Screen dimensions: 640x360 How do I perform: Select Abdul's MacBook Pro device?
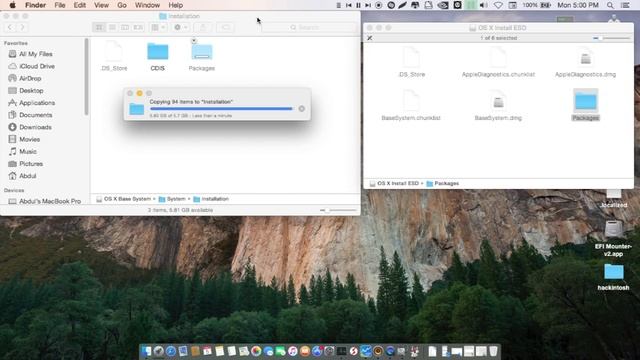point(49,201)
